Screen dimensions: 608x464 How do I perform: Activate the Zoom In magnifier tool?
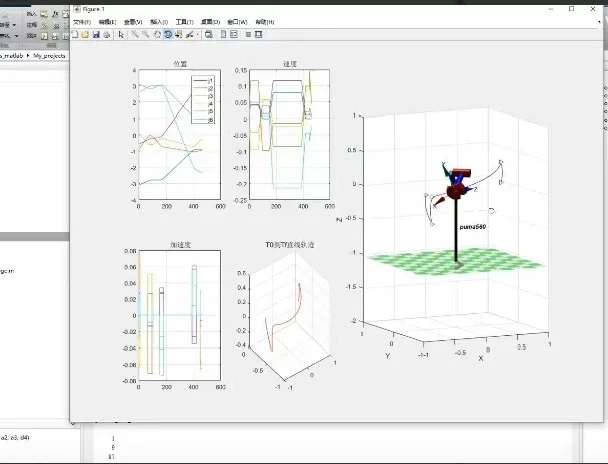tap(135, 34)
